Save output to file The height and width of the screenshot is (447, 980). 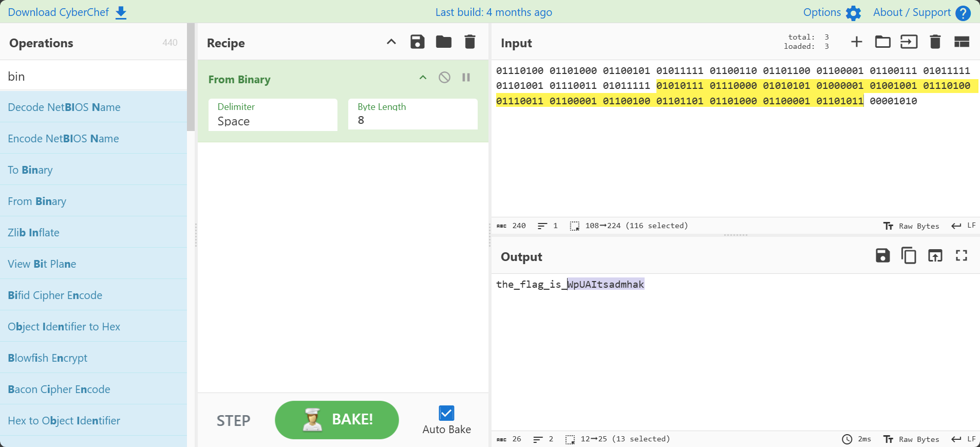coord(882,255)
